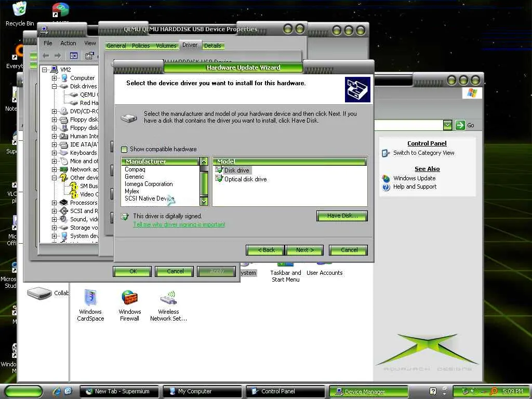Click Device Manager properties toolbar icon

click(89, 56)
